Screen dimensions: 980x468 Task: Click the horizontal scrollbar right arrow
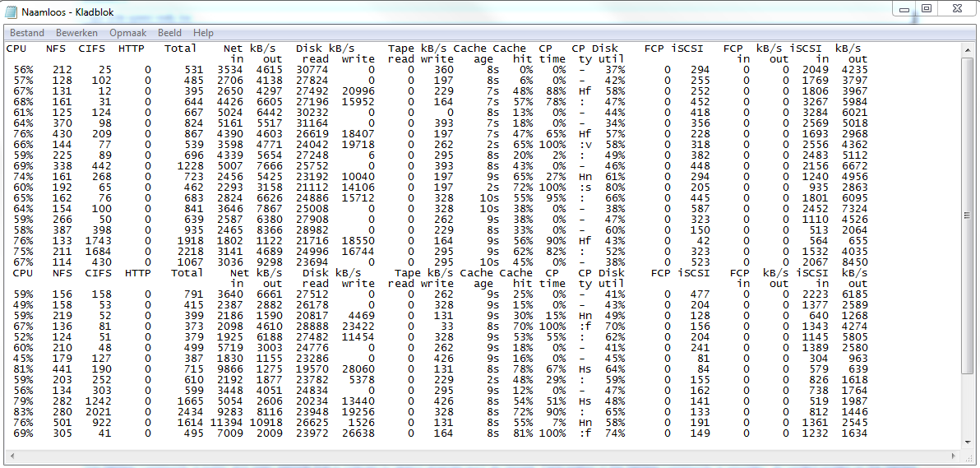[x=955, y=456]
